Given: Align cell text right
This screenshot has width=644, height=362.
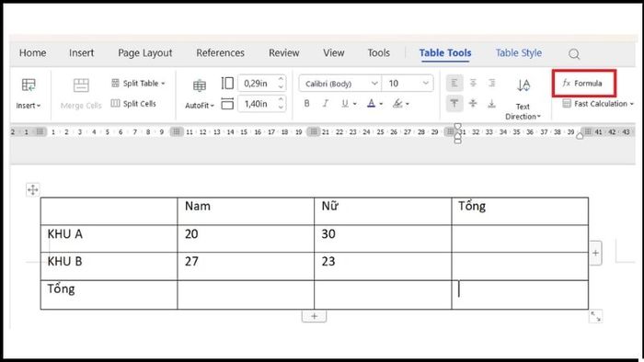Looking at the screenshot, I should [x=491, y=84].
